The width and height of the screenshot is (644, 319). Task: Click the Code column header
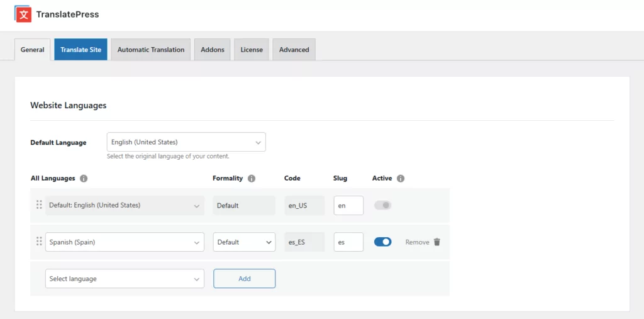pos(292,179)
